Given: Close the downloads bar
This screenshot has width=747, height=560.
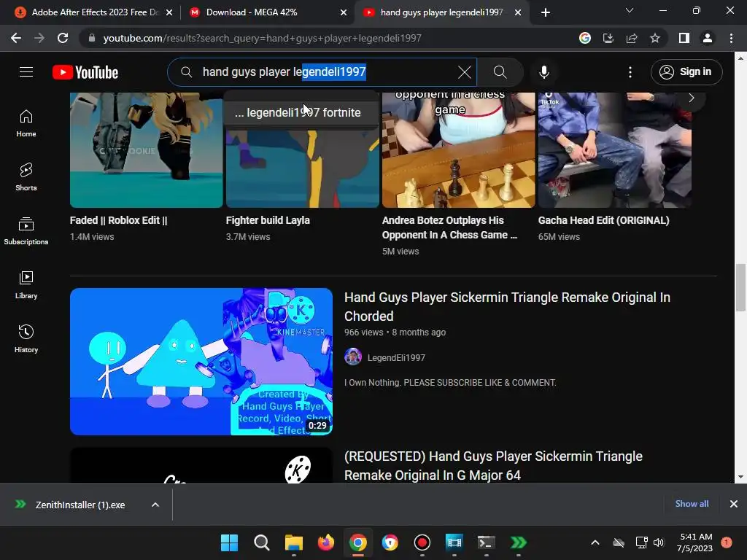Looking at the screenshot, I should (x=734, y=504).
